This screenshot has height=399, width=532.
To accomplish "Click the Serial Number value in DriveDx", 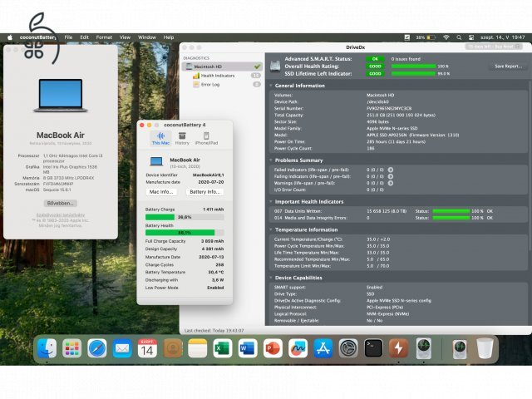I will coord(389,109).
